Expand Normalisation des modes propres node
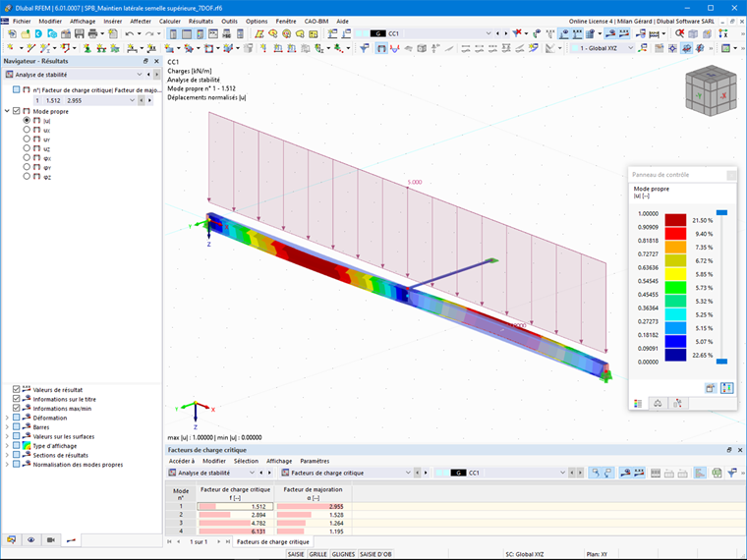 coord(7,465)
